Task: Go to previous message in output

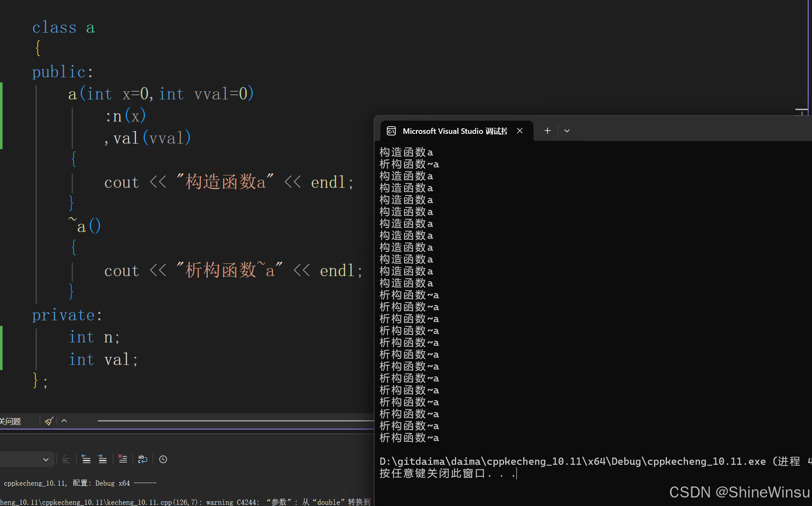Action: [x=86, y=459]
